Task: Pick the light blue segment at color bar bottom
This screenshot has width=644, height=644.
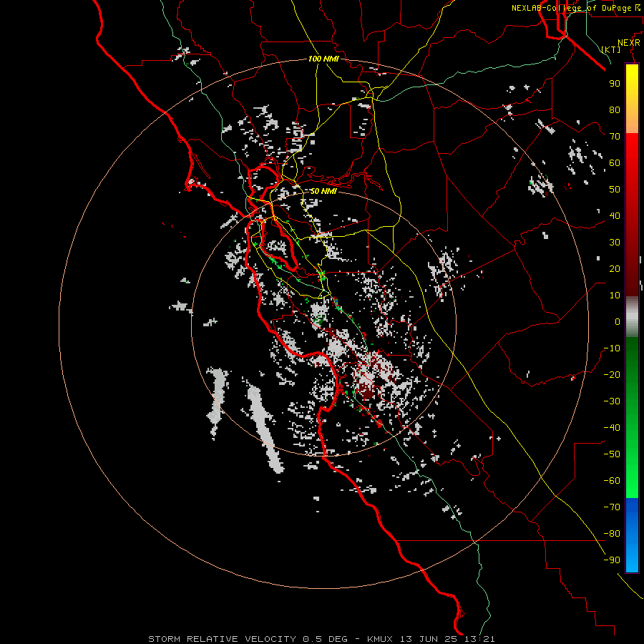Action: coord(632,559)
